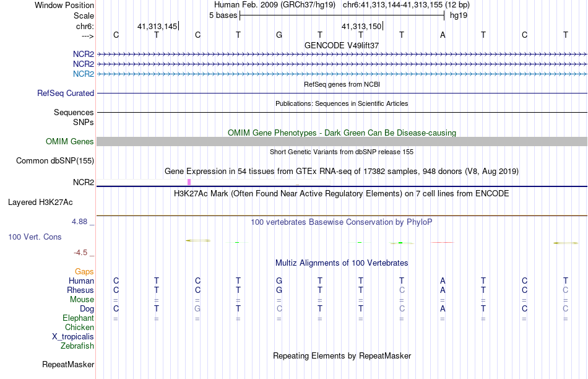Click the A base in the Rhesus row
Viewport: 588px width, 379px height.
click(x=443, y=290)
